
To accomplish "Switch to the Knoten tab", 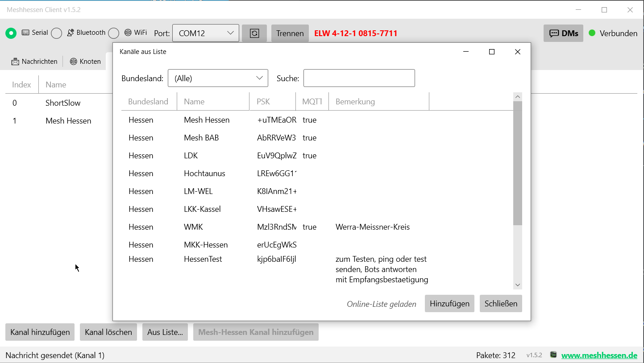I will (x=85, y=61).
